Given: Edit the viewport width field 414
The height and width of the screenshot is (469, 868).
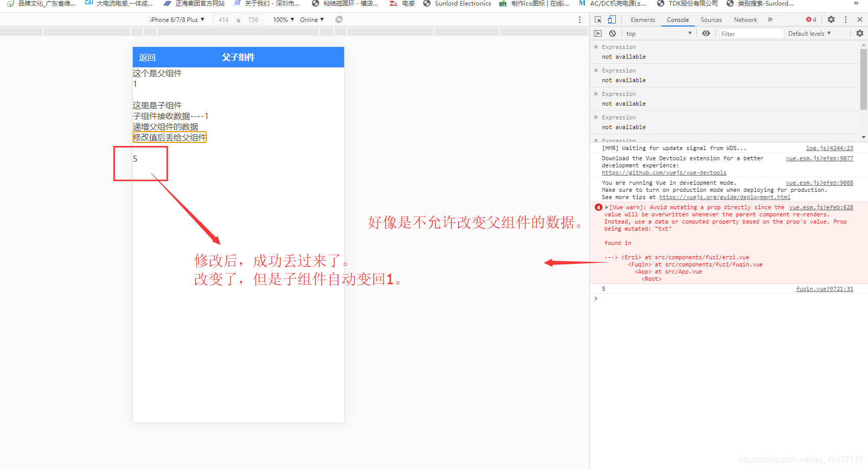Looking at the screenshot, I should [x=223, y=19].
